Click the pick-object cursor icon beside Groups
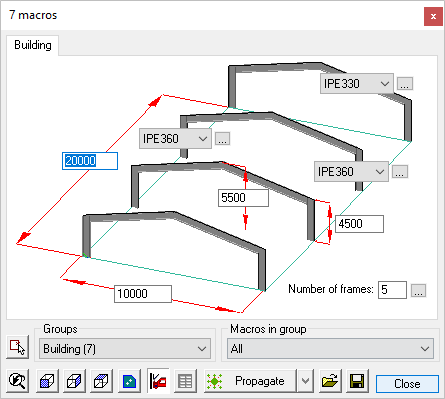This screenshot has width=445, height=399. pyautogui.click(x=17, y=347)
